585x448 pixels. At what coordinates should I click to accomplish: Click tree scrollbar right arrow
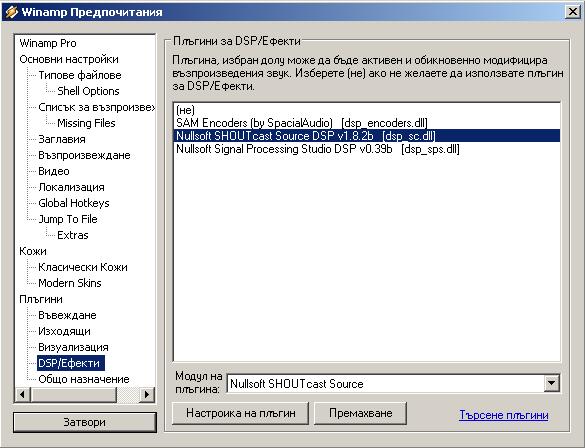click(x=147, y=394)
